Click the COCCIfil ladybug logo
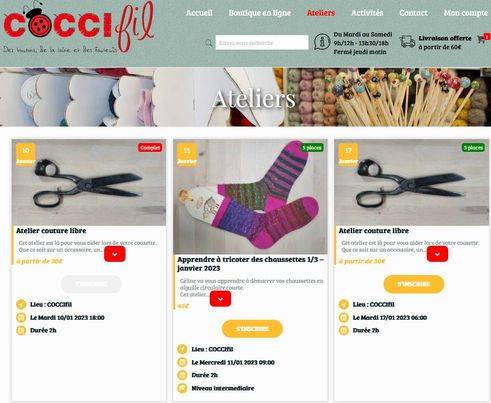 pos(78,29)
